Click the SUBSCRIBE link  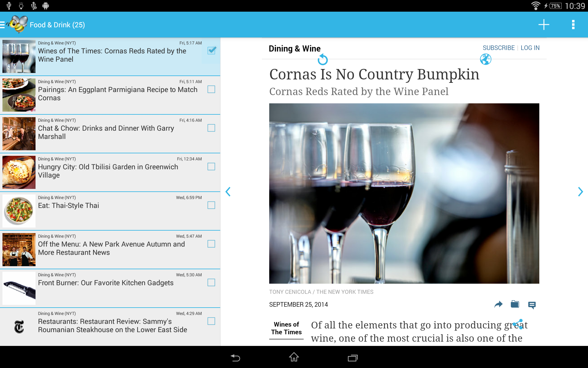click(x=499, y=48)
